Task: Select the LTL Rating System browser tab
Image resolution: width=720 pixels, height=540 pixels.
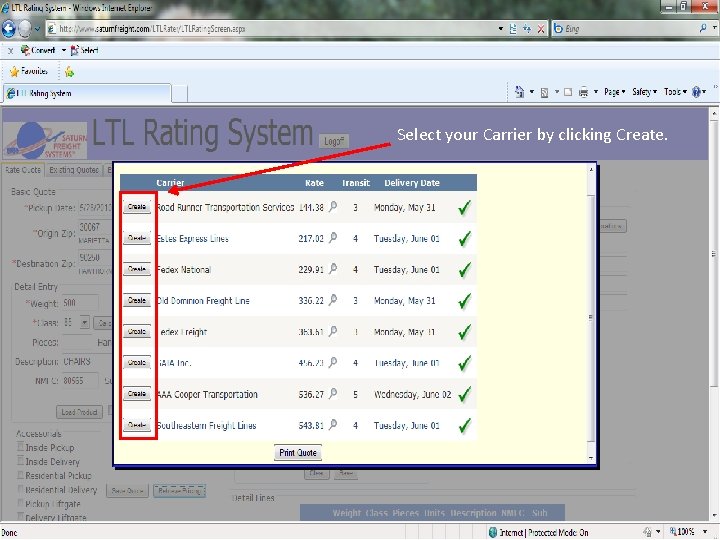Action: click(x=87, y=94)
